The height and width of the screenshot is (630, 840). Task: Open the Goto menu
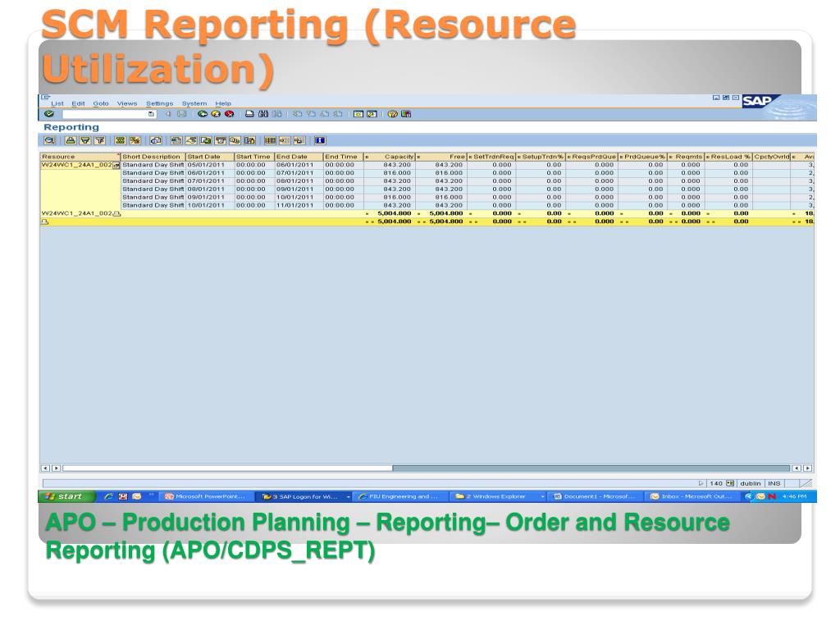pyautogui.click(x=101, y=103)
